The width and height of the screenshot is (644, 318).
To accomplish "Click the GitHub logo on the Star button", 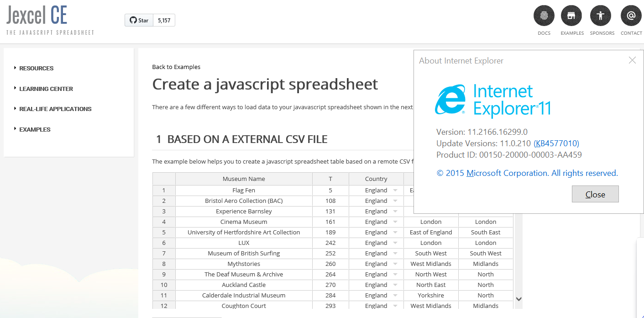I will point(132,20).
